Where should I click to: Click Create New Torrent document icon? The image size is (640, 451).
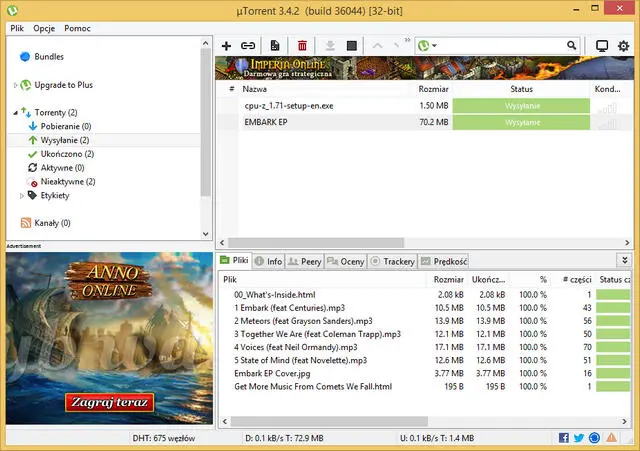tap(275, 46)
